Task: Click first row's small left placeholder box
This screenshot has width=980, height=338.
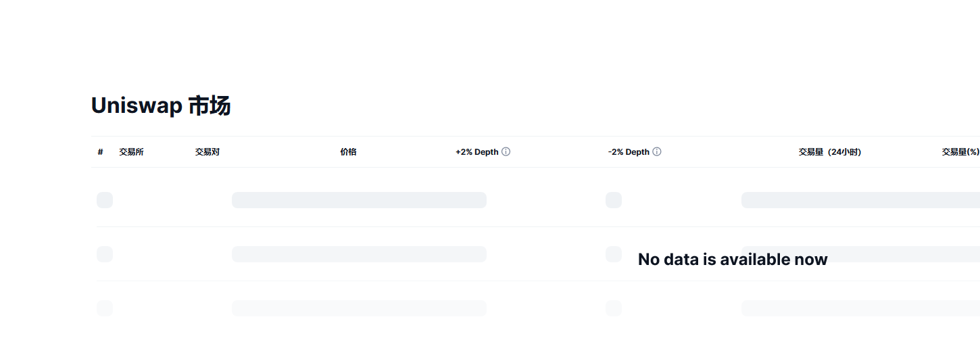Action: coord(105,200)
